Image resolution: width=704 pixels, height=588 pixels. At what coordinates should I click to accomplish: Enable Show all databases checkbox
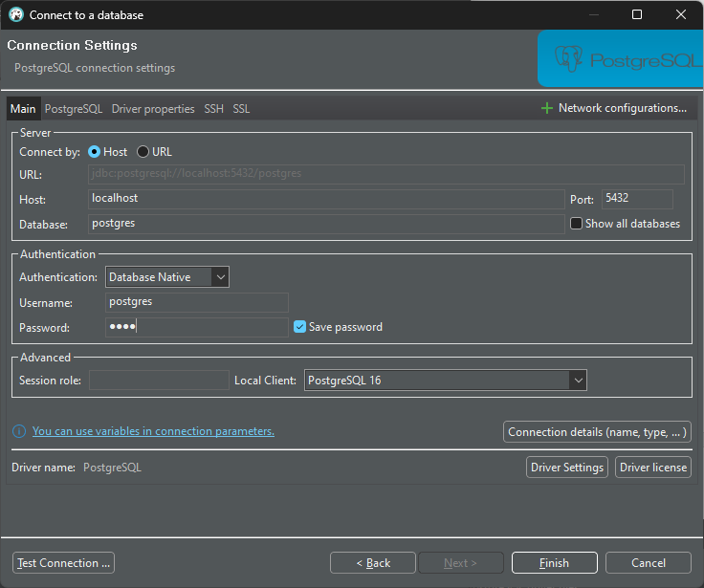pyautogui.click(x=576, y=223)
